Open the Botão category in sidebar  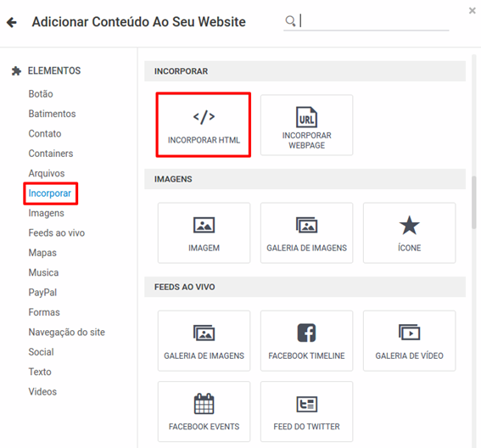(41, 94)
